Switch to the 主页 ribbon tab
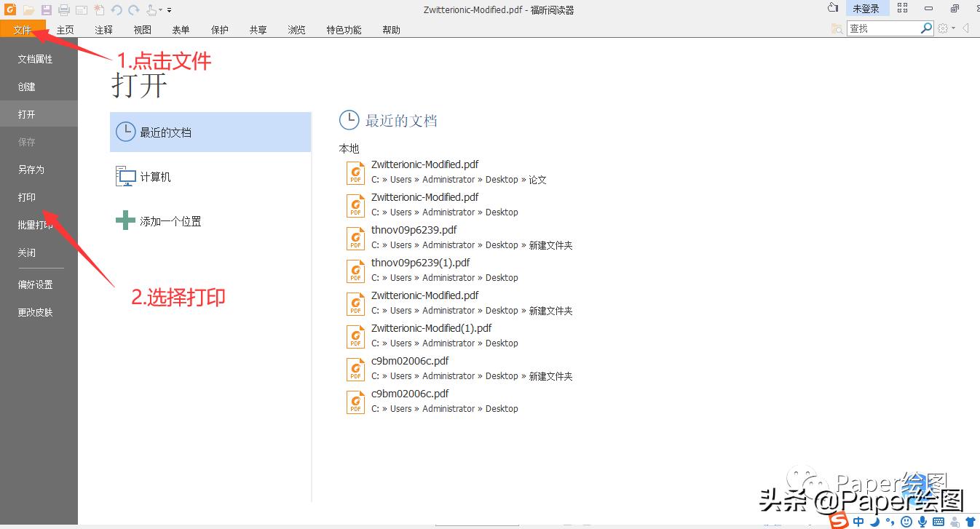The height and width of the screenshot is (529, 980). click(x=65, y=29)
